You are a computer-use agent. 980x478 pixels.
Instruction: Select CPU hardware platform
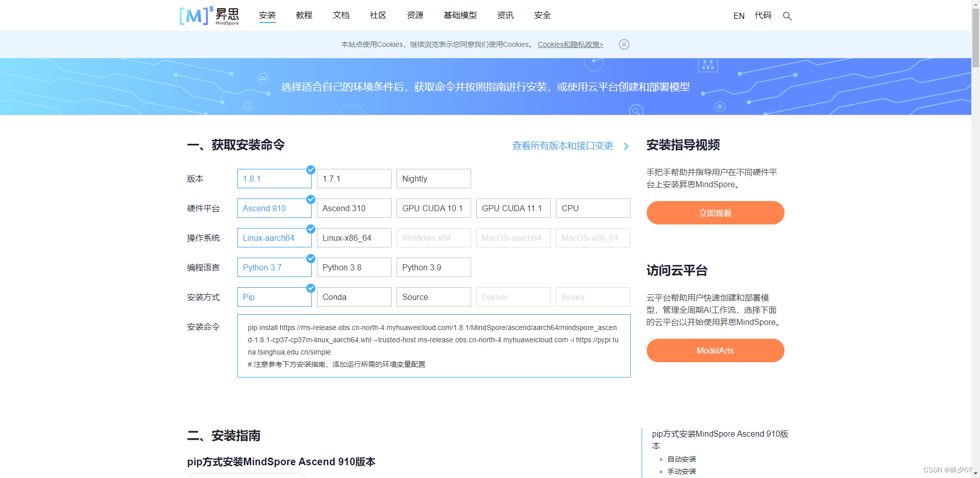click(x=593, y=208)
